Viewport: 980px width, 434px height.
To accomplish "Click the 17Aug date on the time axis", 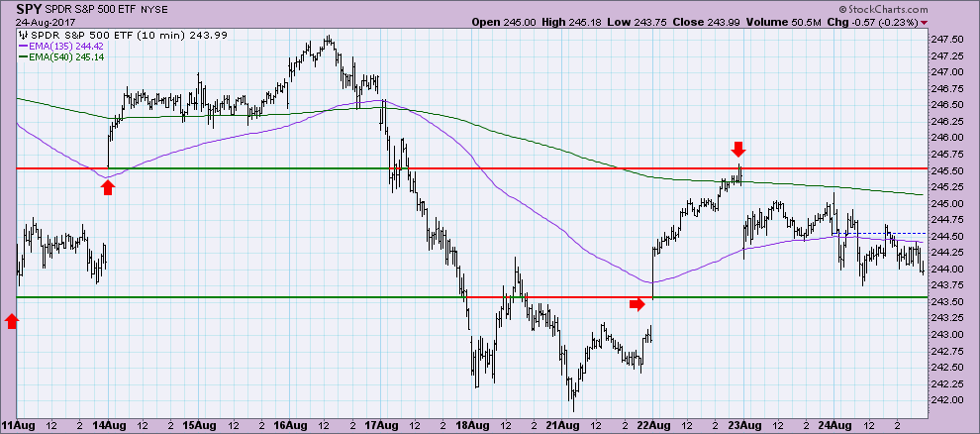I will [381, 425].
